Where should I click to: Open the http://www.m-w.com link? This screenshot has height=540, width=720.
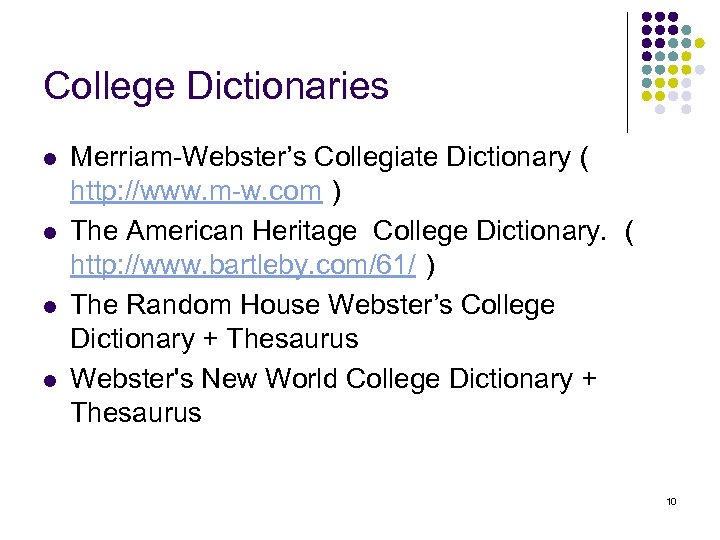(196, 190)
